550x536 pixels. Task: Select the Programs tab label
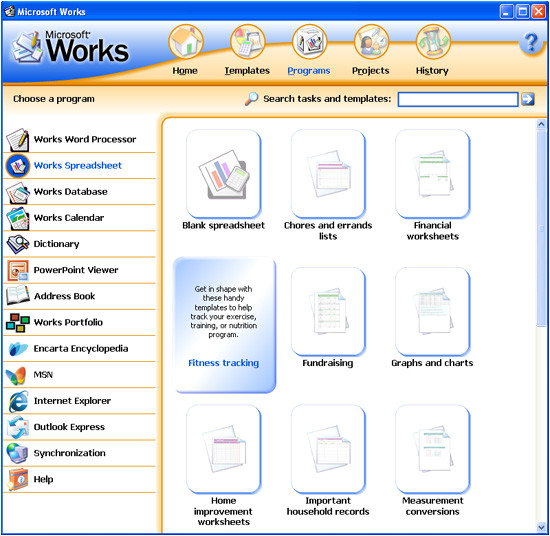pos(309,71)
